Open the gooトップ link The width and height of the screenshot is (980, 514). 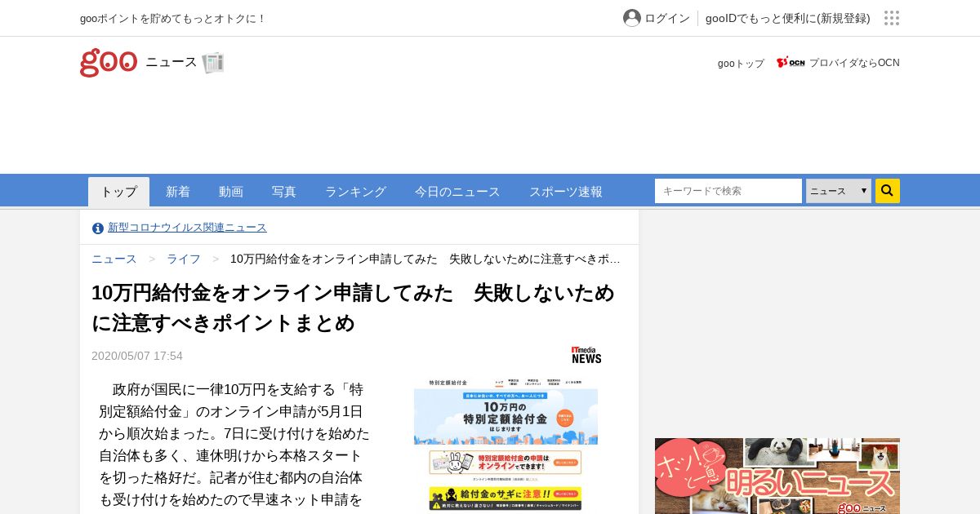point(741,63)
